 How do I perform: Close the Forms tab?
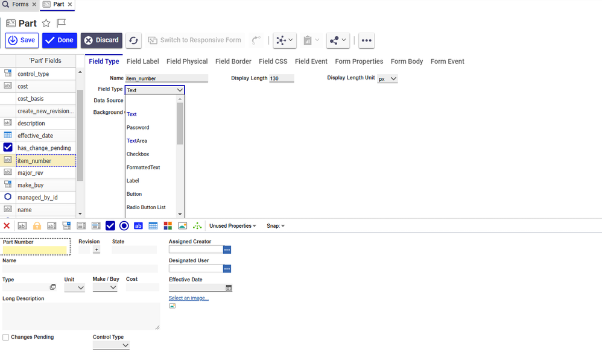[x=34, y=4]
